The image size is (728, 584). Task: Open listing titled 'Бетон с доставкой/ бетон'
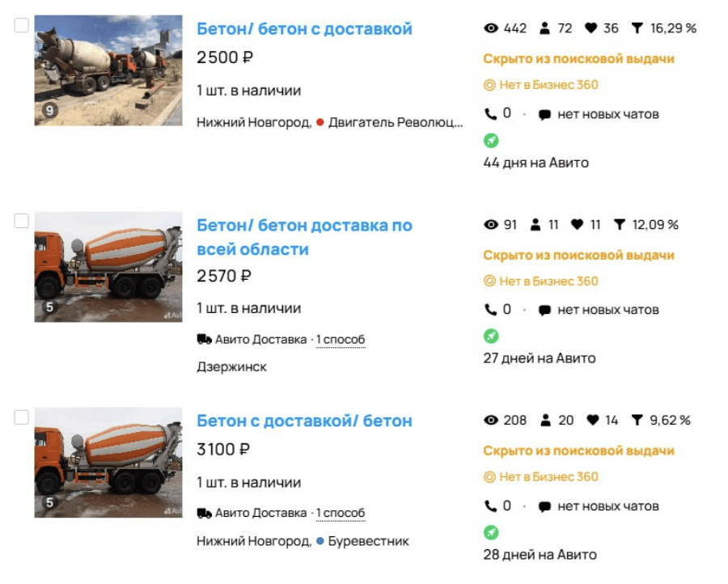(304, 421)
